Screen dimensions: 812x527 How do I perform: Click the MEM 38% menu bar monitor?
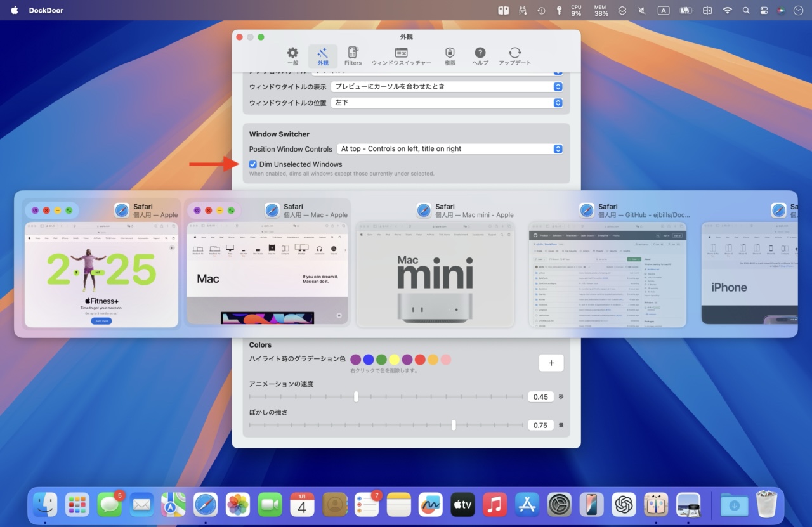click(601, 10)
